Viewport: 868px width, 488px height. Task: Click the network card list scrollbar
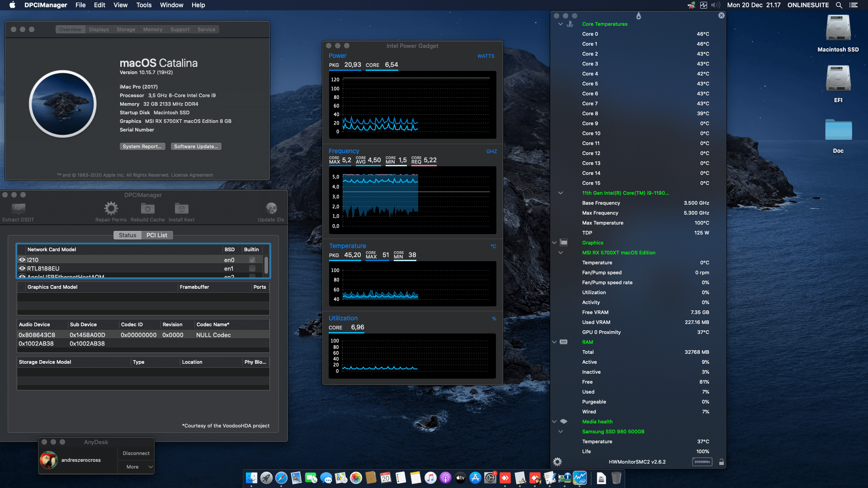point(266,265)
